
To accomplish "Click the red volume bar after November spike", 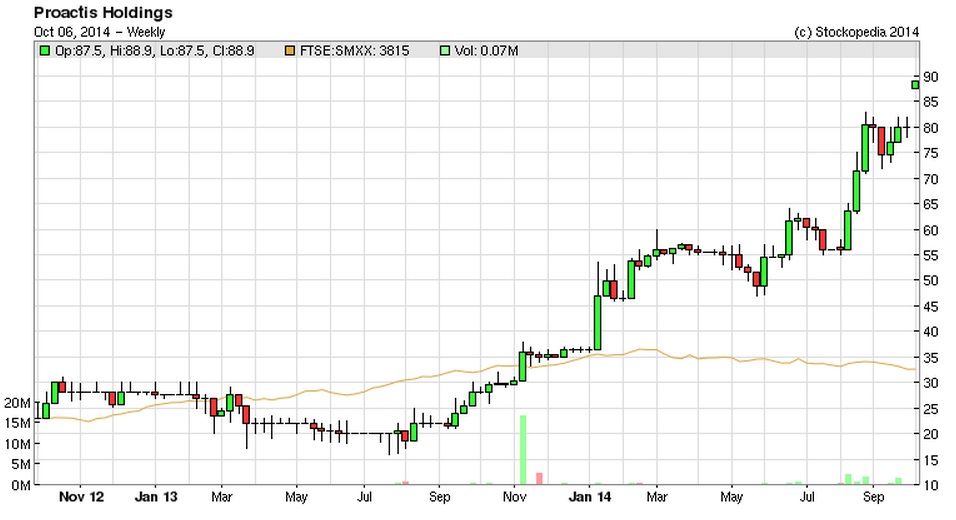I will tap(539, 479).
